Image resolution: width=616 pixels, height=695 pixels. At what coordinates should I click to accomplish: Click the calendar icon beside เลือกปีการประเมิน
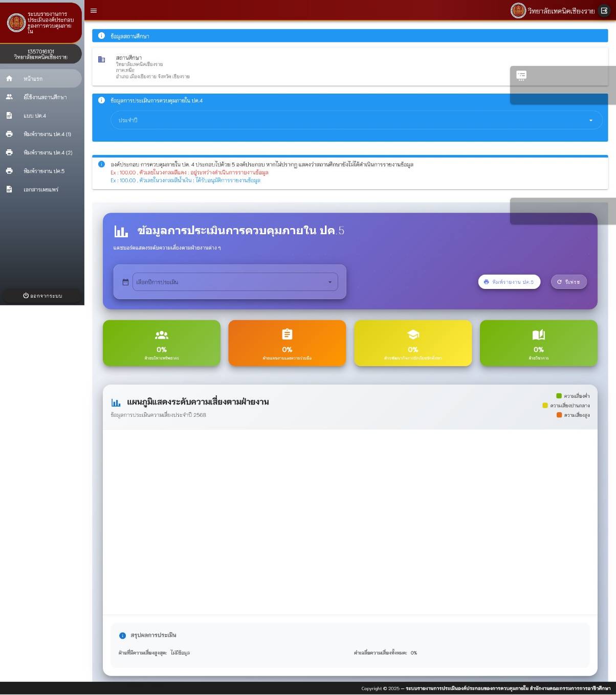125,282
